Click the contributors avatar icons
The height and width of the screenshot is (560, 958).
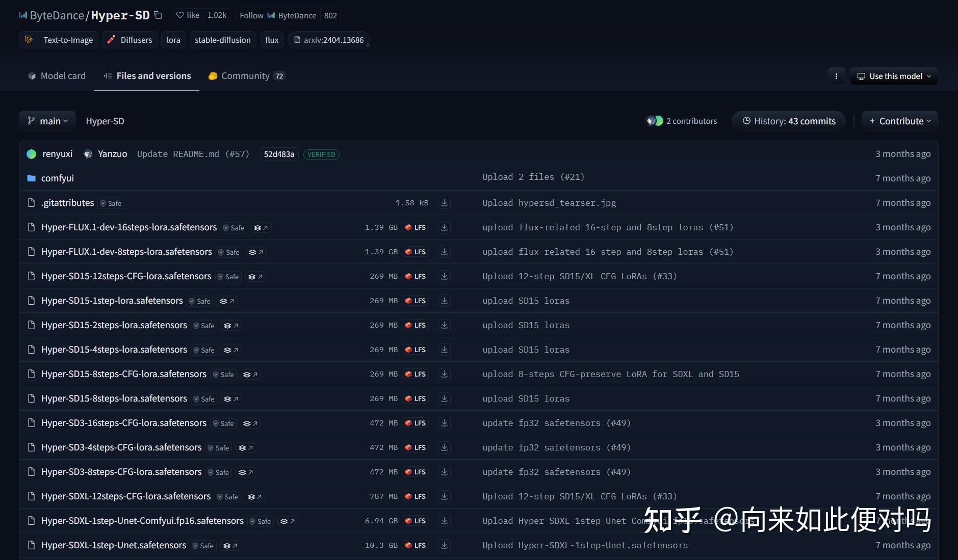[654, 121]
